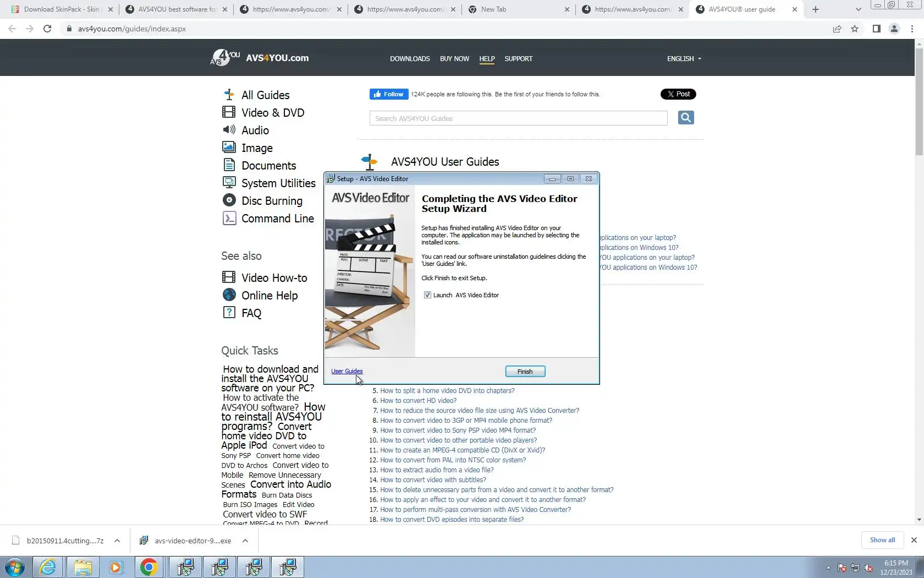
Task: Go back with the browser back arrow
Action: (x=12, y=29)
